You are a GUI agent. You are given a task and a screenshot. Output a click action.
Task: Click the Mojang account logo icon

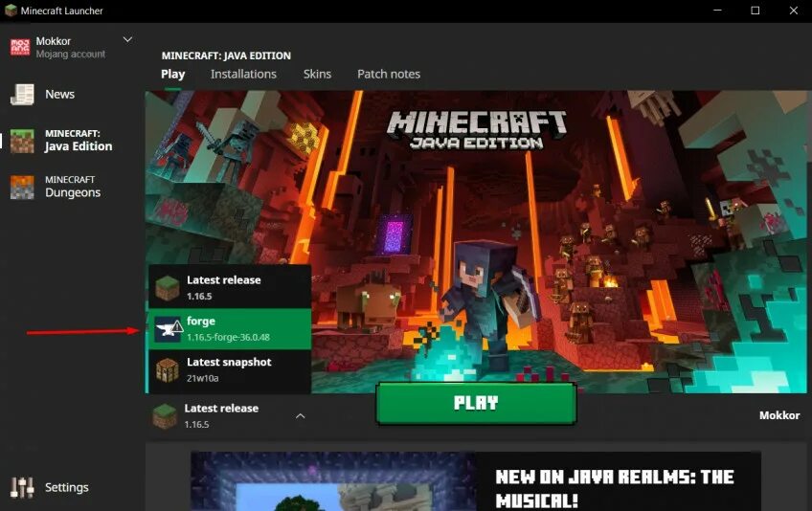click(x=20, y=47)
